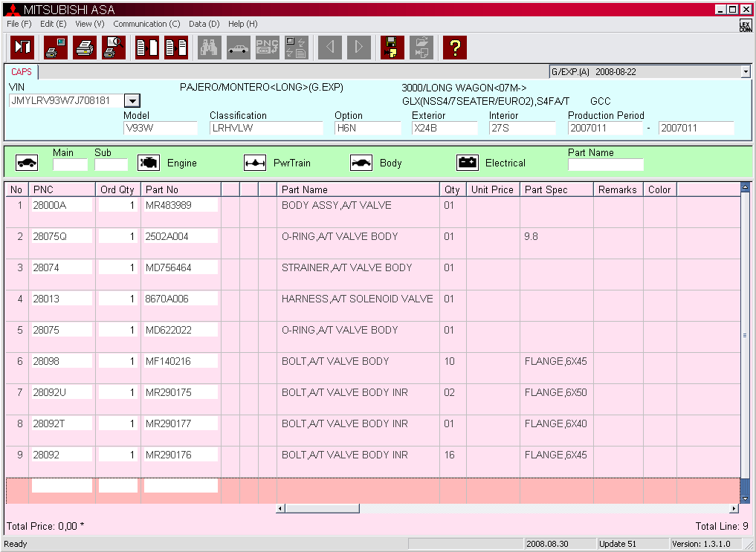Viewport: 756px width, 552px height.
Task: Click the Color column header
Action: pyautogui.click(x=659, y=189)
